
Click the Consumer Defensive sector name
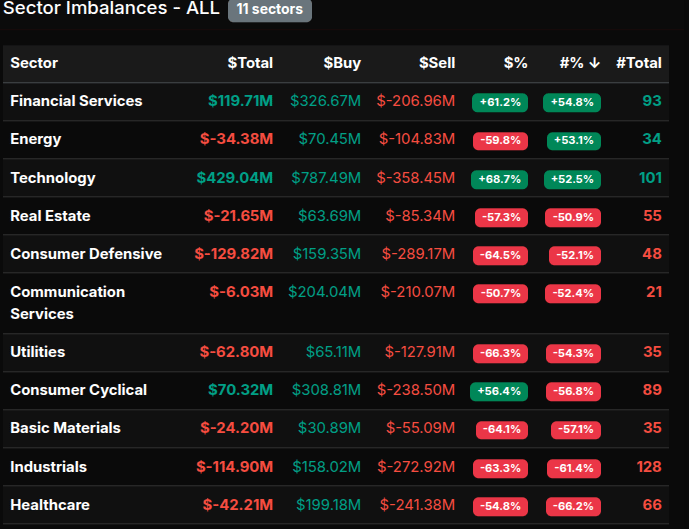(x=86, y=254)
